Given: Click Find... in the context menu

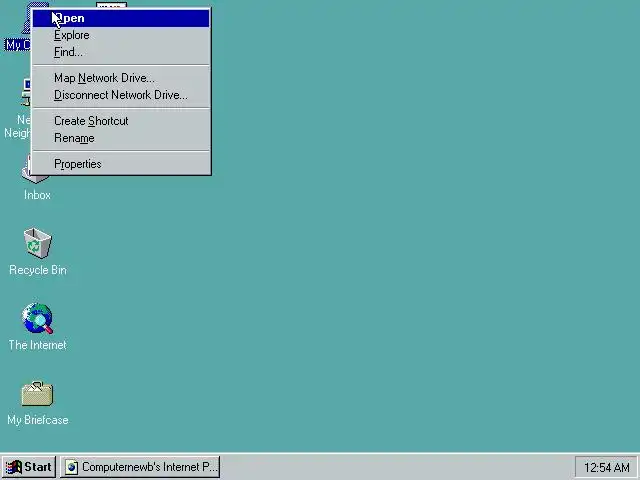Looking at the screenshot, I should click(x=121, y=52).
